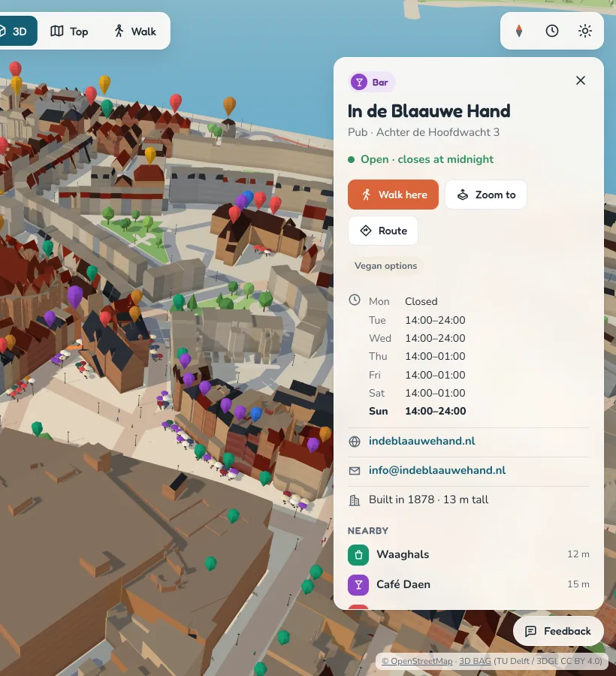
Task: Open the time of day clock icon
Action: pyautogui.click(x=551, y=31)
